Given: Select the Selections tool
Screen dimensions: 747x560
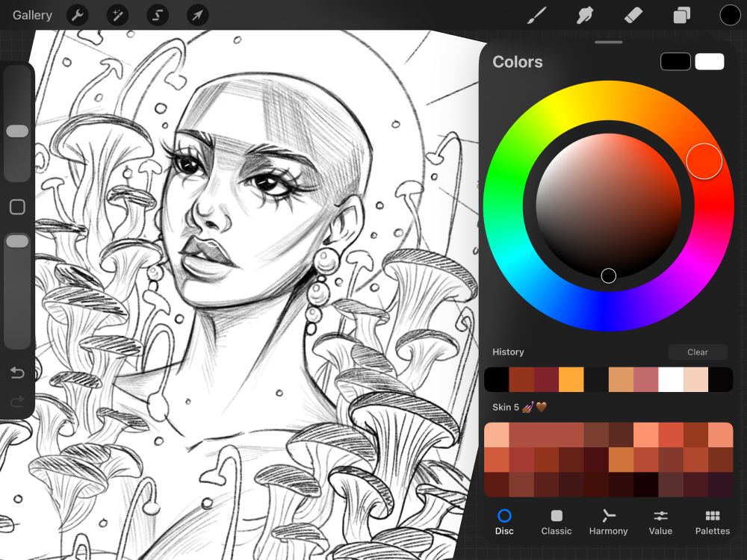Looking at the screenshot, I should tap(157, 15).
